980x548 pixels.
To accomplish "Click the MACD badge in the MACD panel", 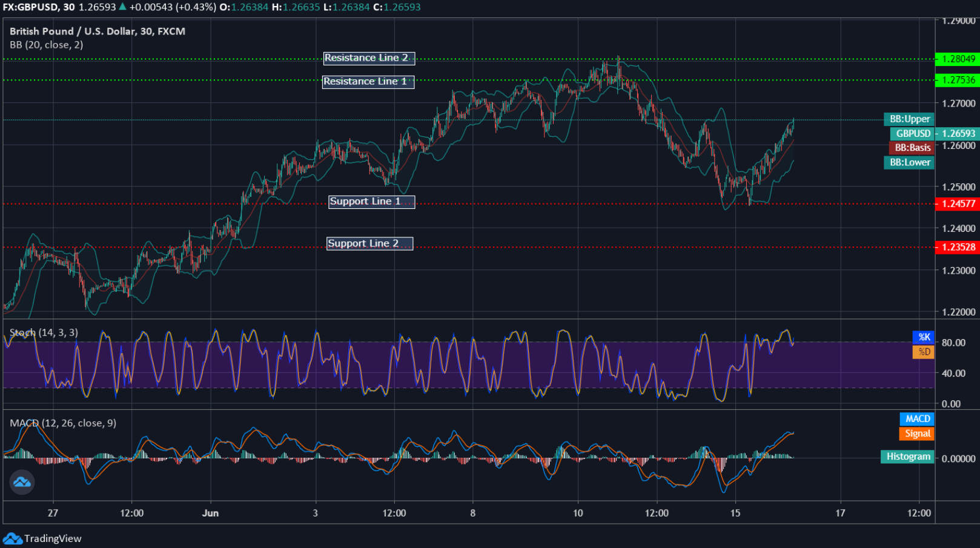I will coord(916,418).
